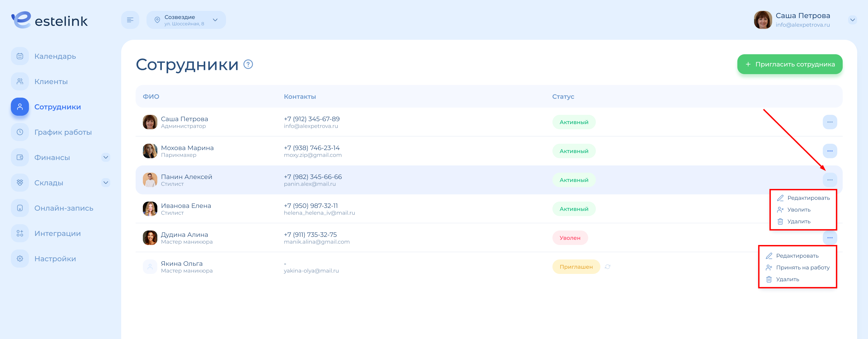Image resolution: width=868 pixels, height=339 pixels.
Task: Go to Интеграции section
Action: pyautogui.click(x=58, y=233)
